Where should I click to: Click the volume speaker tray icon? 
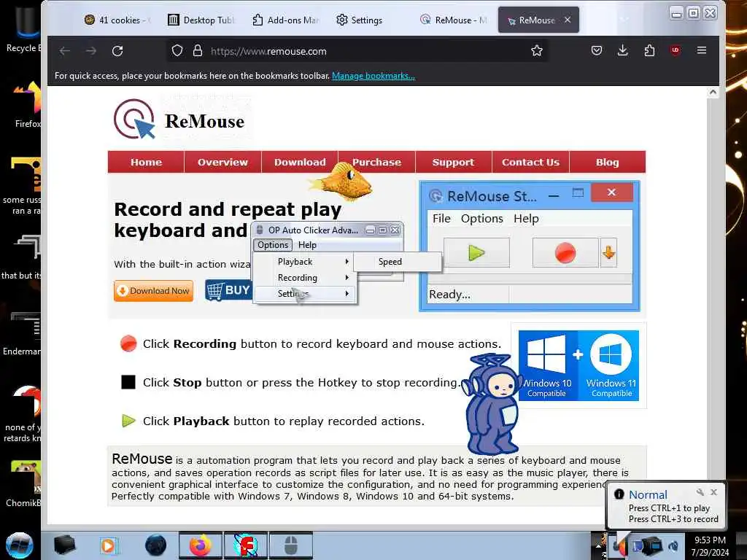coord(673,546)
